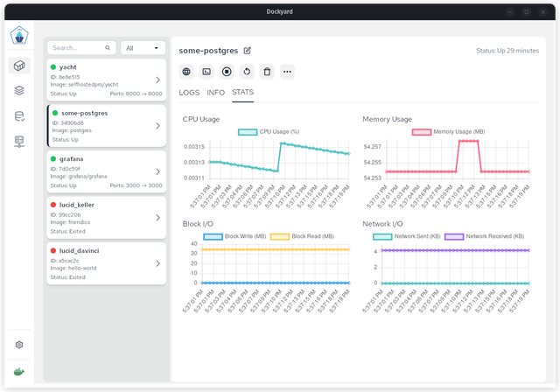Screen dimensions: 560x392
Task: Open the Volumes database sidebar icon
Action: point(19,116)
